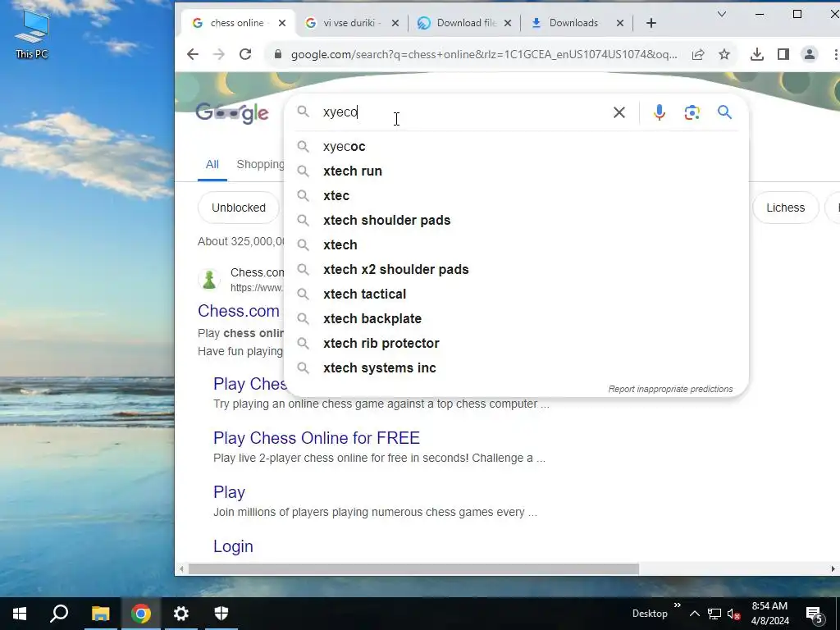Open Settings gear in the taskbar
This screenshot has width=840, height=630.
181,614
